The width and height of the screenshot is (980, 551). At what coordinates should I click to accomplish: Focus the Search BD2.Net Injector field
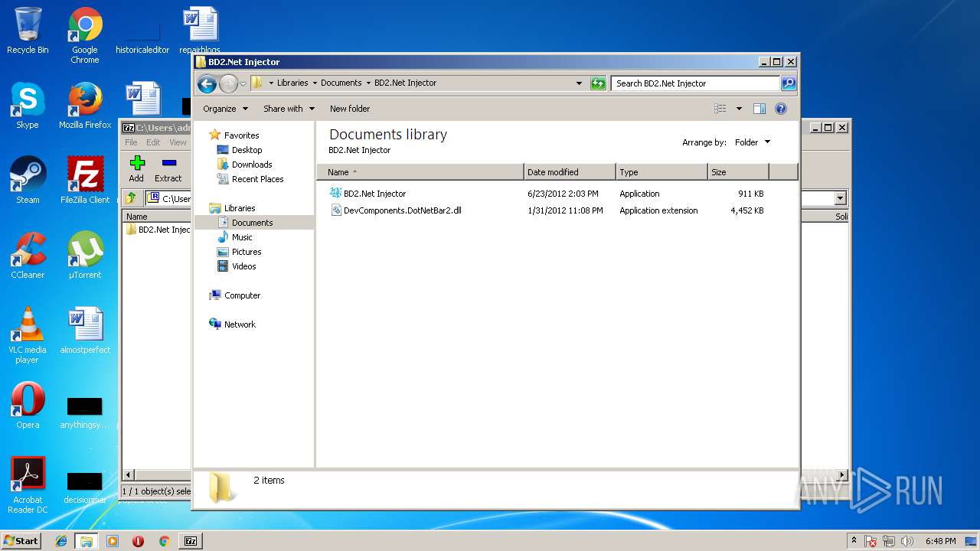click(x=695, y=83)
